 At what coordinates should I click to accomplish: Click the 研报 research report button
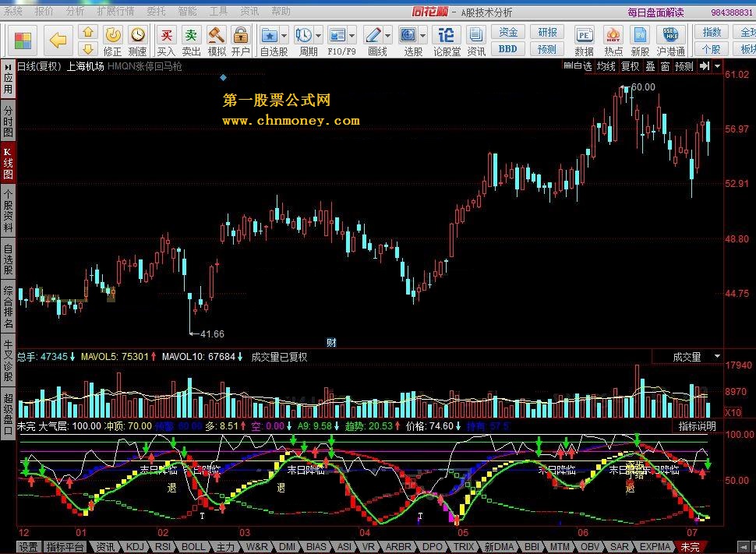547,32
